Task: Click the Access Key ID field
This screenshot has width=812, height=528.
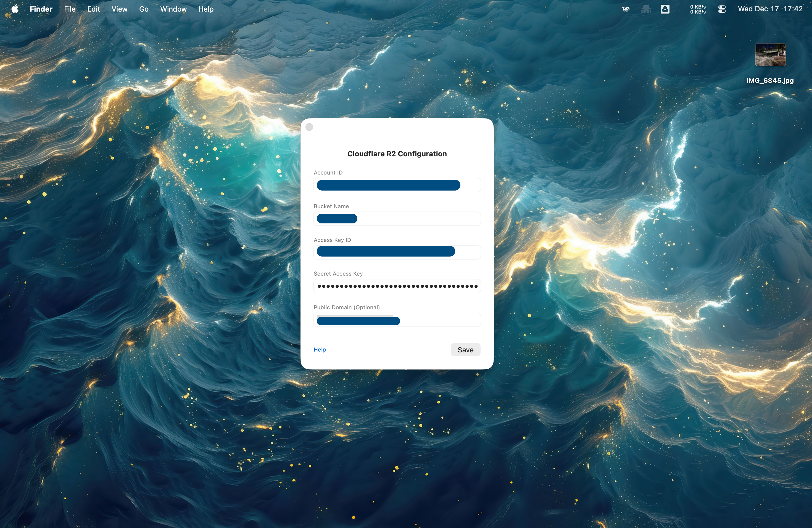Action: click(397, 252)
